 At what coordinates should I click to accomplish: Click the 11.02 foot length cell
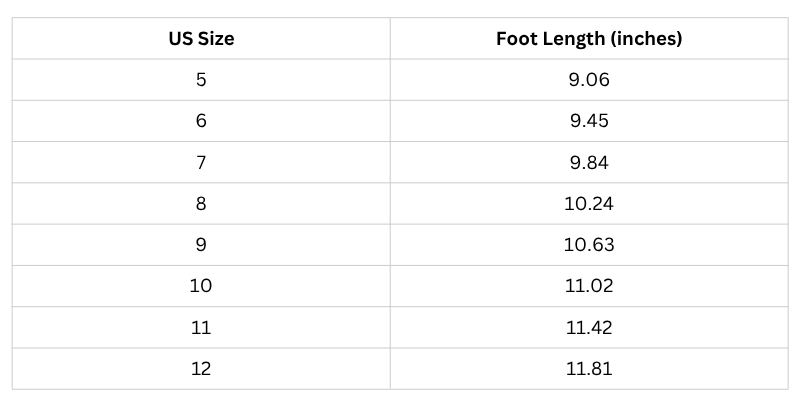click(x=589, y=286)
